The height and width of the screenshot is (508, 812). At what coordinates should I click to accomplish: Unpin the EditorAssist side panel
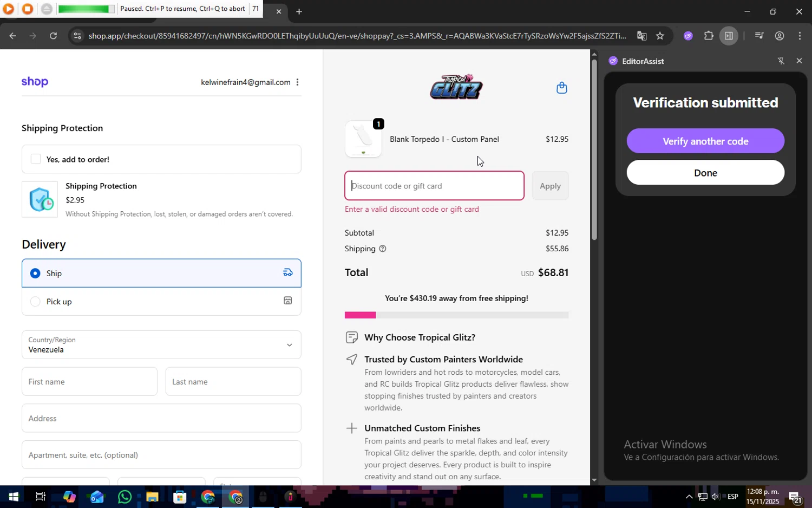click(781, 61)
